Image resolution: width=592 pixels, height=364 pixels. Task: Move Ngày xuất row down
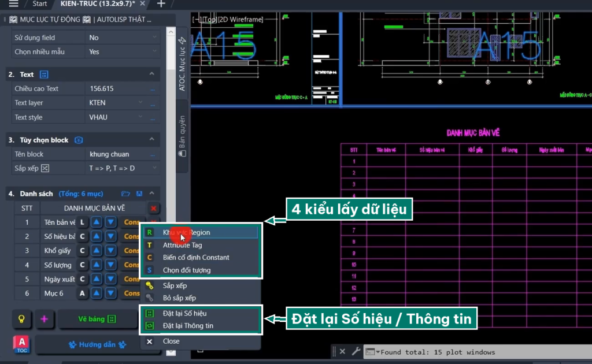click(x=110, y=279)
